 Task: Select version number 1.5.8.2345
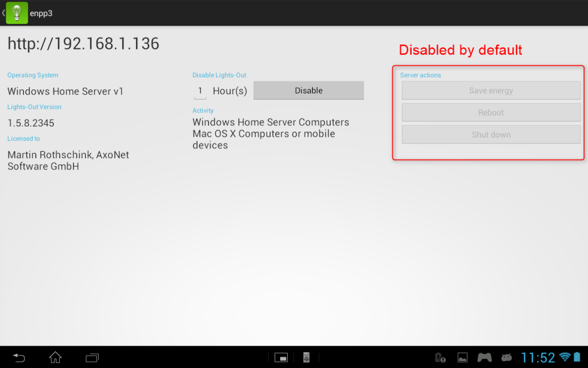coord(31,123)
